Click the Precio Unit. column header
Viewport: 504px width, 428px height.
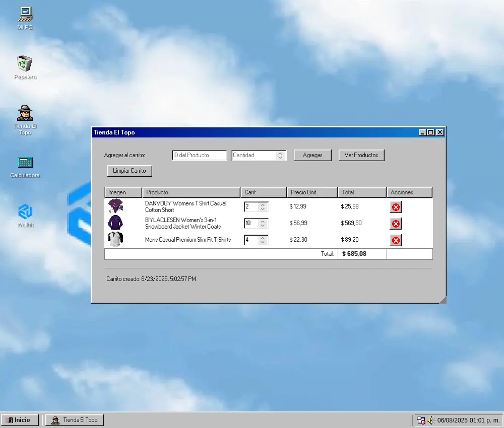(x=312, y=192)
